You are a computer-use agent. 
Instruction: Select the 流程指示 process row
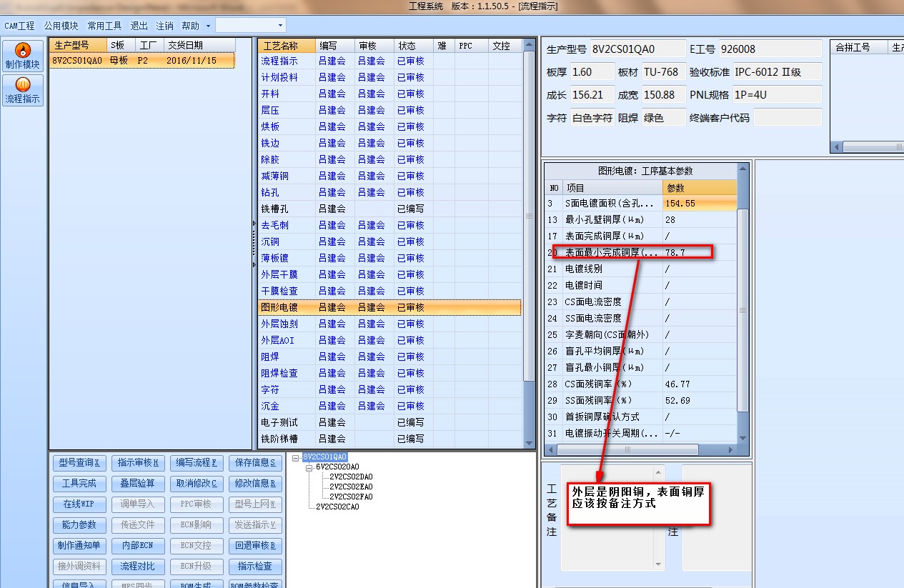pos(390,61)
